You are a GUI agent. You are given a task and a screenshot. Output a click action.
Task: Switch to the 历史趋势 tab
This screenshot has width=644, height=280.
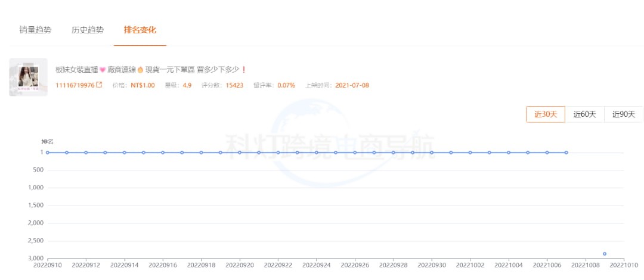point(88,30)
